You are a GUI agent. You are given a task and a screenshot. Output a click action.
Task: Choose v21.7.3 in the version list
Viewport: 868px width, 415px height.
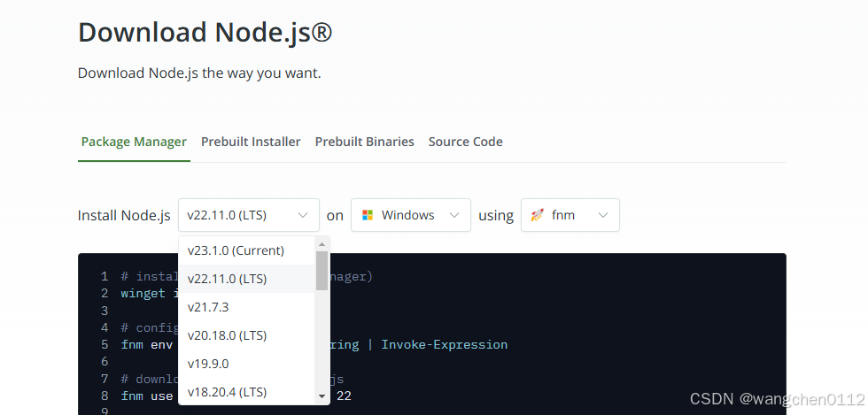pos(247,307)
